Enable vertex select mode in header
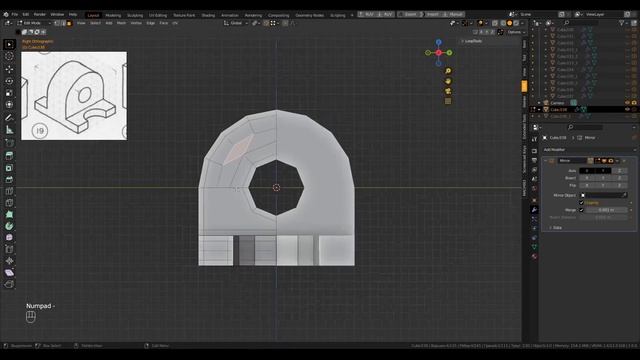Viewport: 640px width, 360px height. [57, 23]
